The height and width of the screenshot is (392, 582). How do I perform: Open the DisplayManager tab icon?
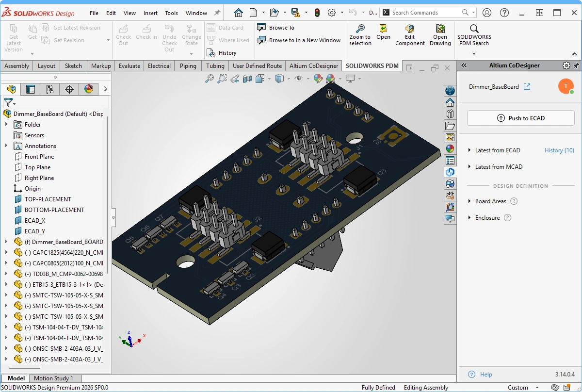pyautogui.click(x=88, y=89)
